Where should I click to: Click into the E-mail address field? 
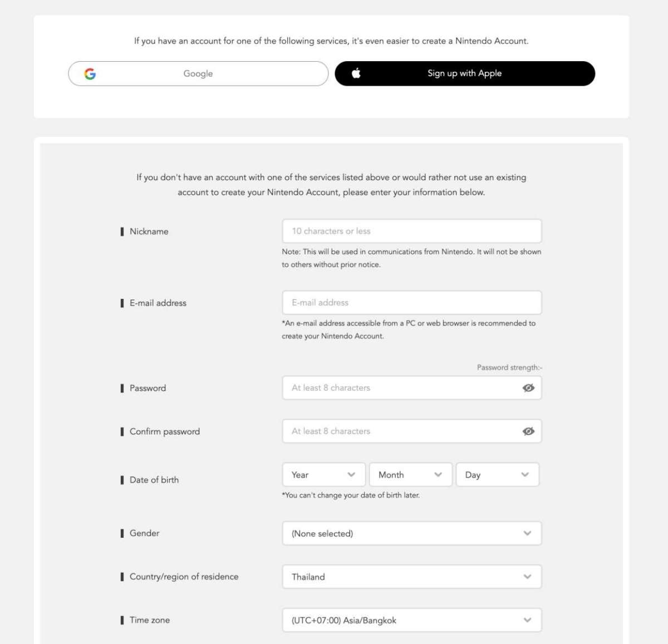click(x=411, y=303)
